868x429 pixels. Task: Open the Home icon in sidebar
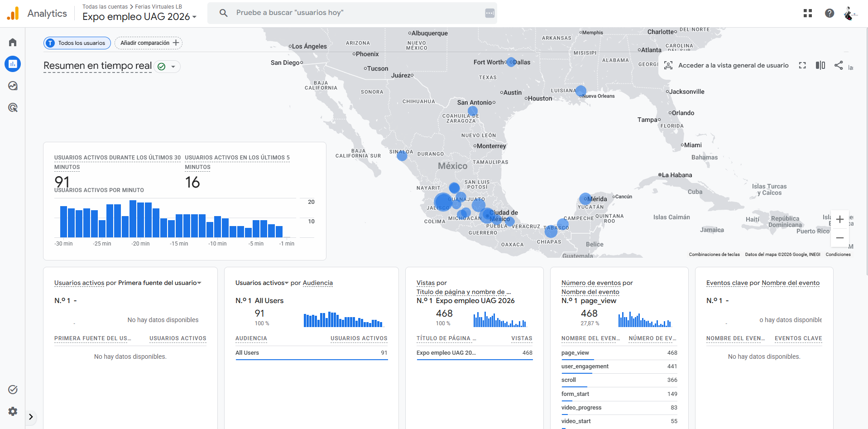click(x=13, y=42)
